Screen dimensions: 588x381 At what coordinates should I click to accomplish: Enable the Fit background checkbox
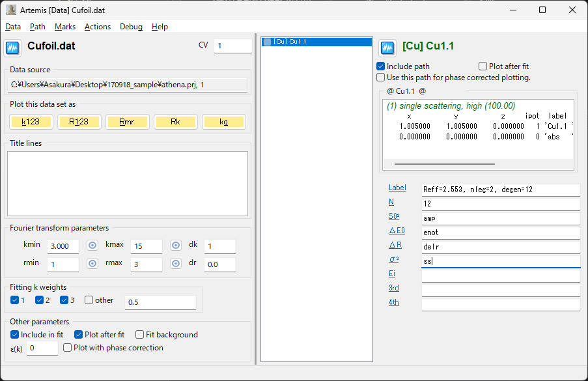139,335
